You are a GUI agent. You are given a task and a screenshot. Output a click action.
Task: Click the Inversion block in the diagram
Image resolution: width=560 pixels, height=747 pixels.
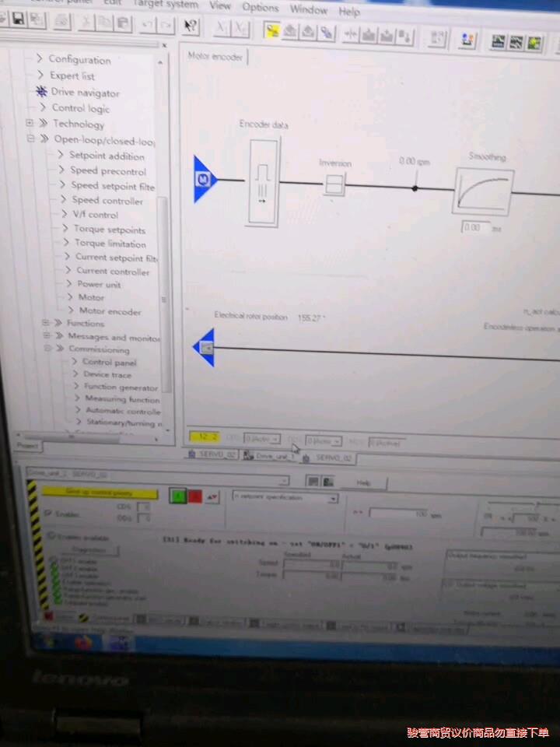334,184
